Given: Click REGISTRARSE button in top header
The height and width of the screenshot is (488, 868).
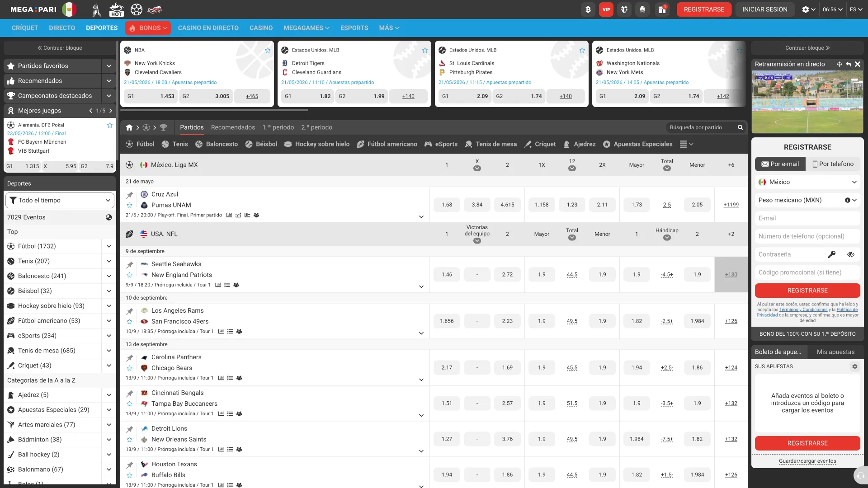Looking at the screenshot, I should point(704,9).
